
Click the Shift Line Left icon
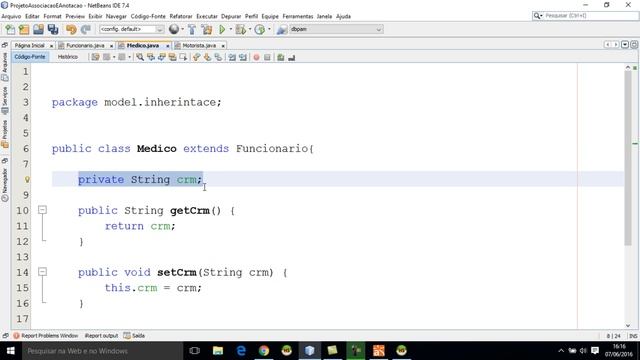pos(232,58)
